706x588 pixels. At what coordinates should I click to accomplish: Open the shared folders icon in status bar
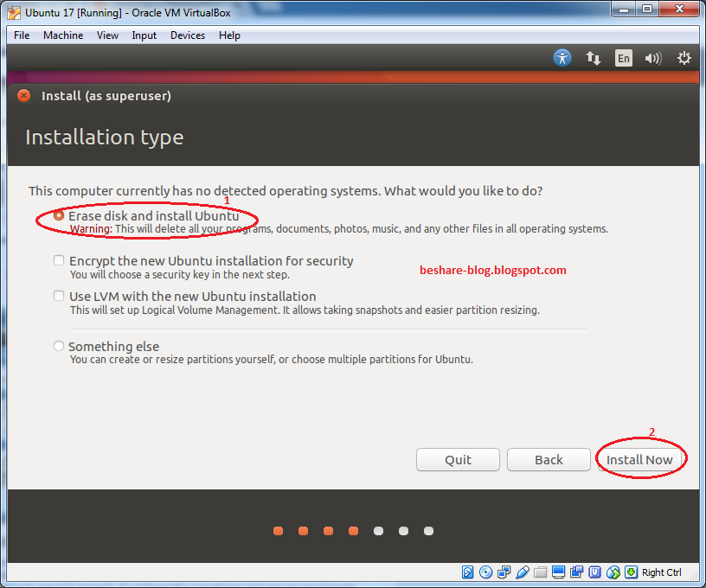(x=540, y=572)
